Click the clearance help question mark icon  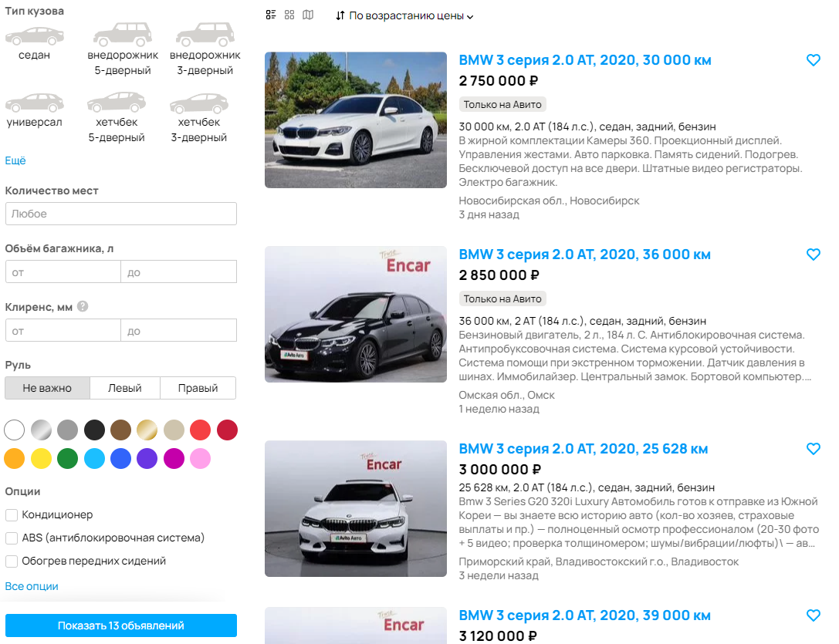tap(83, 306)
